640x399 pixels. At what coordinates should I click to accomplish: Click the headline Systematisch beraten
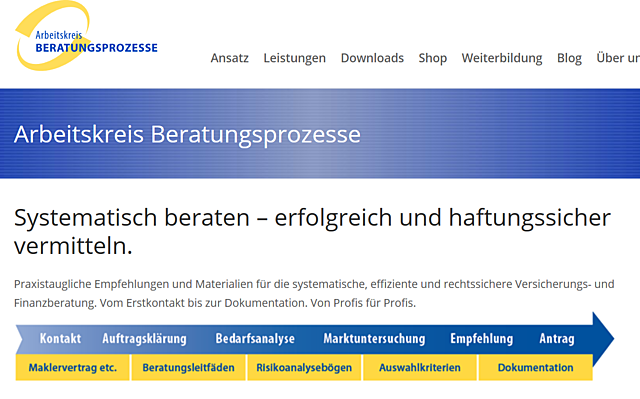click(312, 231)
